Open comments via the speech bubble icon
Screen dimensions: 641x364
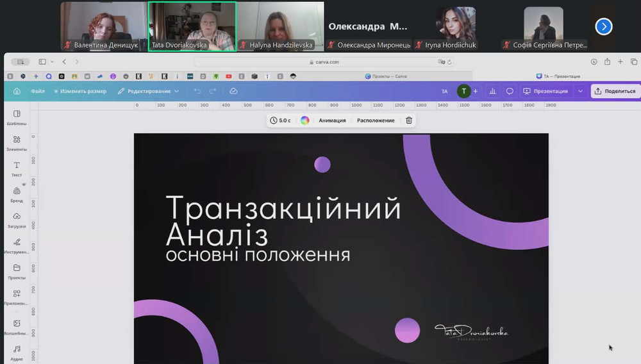point(510,91)
